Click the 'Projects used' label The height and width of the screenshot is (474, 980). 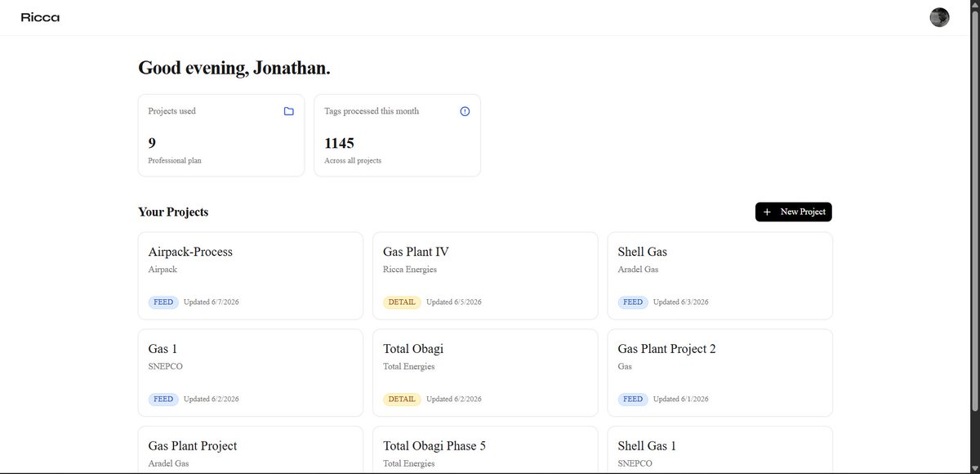click(171, 111)
